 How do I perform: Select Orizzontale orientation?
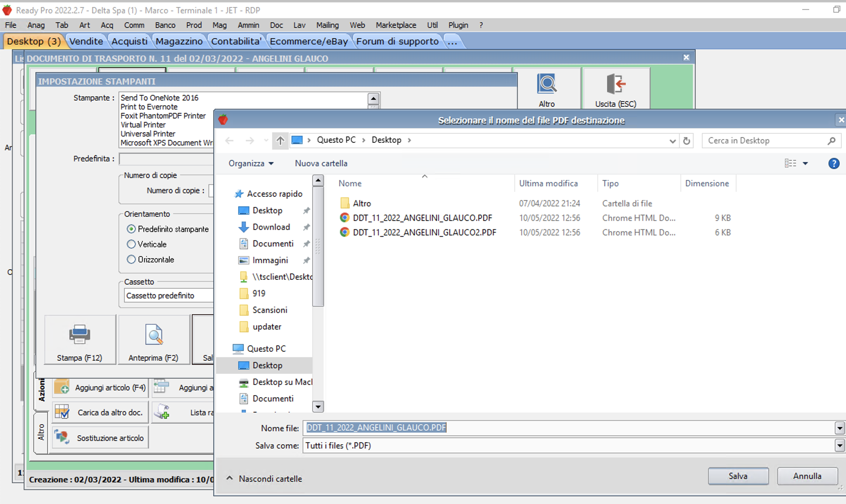coord(131,259)
